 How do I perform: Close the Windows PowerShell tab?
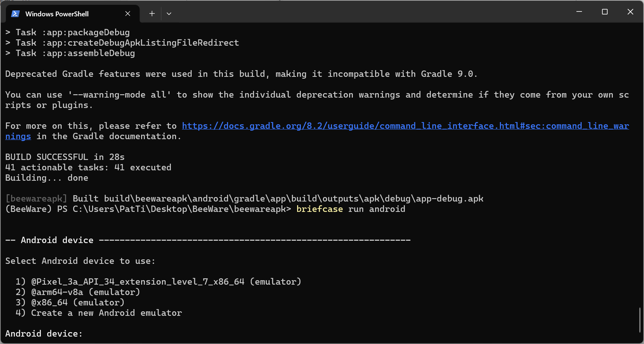(x=128, y=14)
